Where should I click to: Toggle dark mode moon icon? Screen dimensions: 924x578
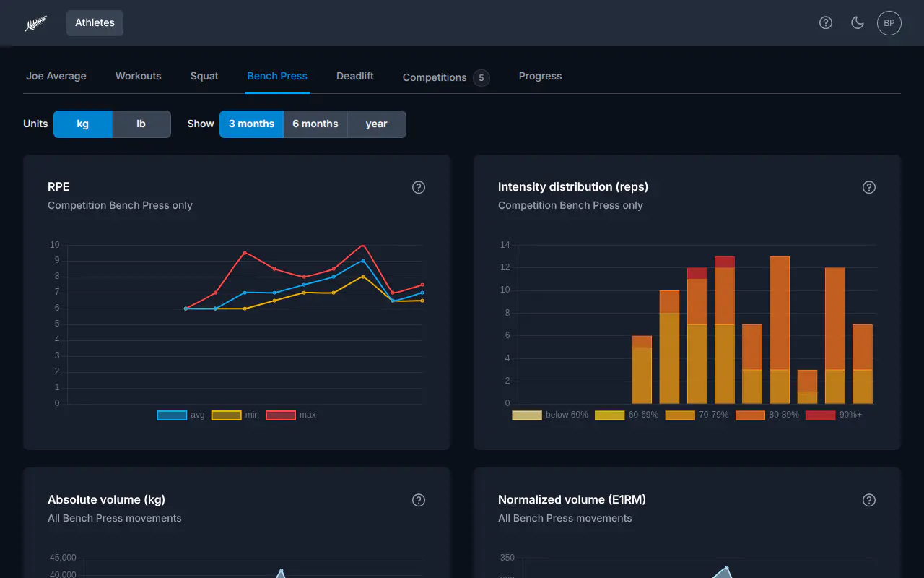[x=858, y=22]
